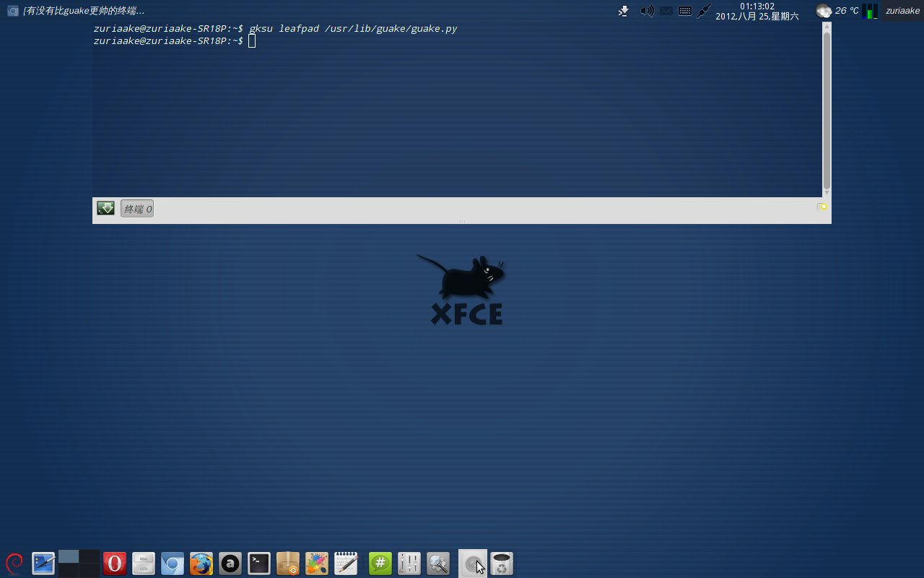Click the yellow lightbulb icon in Guake's tab bar
The width and height of the screenshot is (924, 578).
pyautogui.click(x=822, y=207)
